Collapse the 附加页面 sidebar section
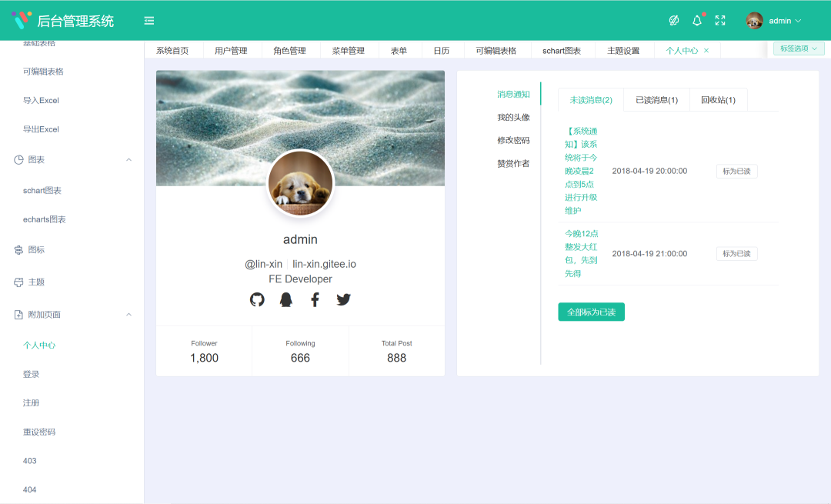This screenshot has width=831, height=504. point(128,314)
